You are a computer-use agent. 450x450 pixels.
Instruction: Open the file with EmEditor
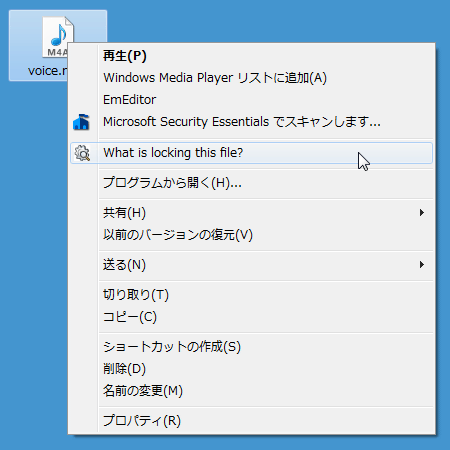(x=251, y=100)
